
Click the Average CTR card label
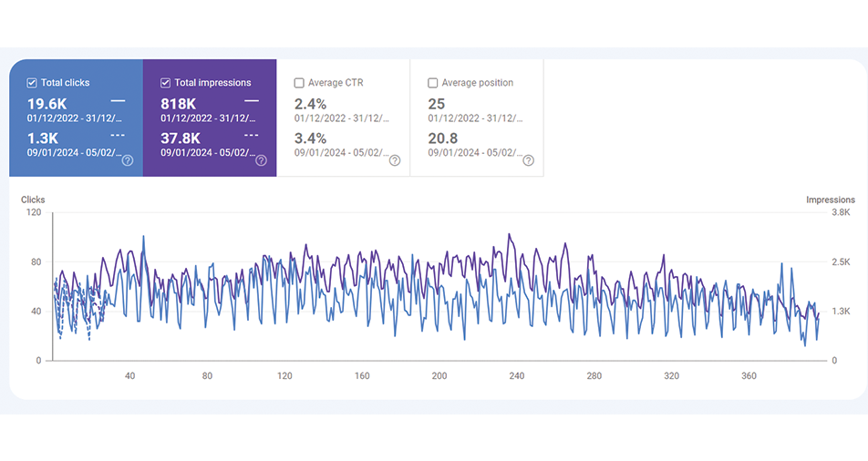coord(336,83)
